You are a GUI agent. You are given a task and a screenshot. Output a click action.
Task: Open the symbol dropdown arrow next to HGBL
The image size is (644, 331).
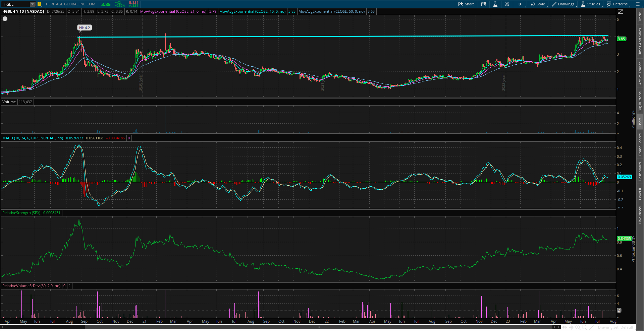(33, 4)
